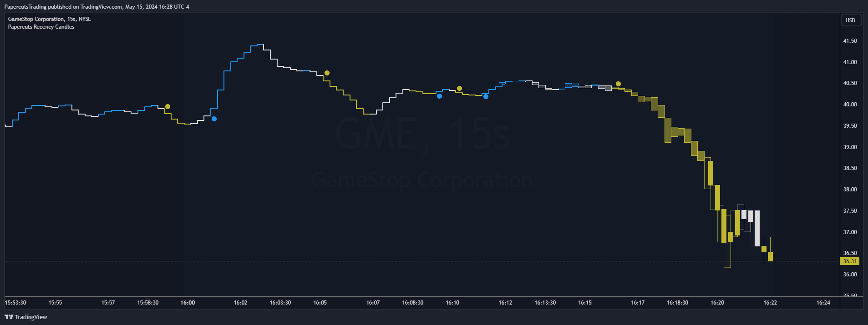Click the 38.00 price axis label
868x325 pixels.
coord(850,190)
